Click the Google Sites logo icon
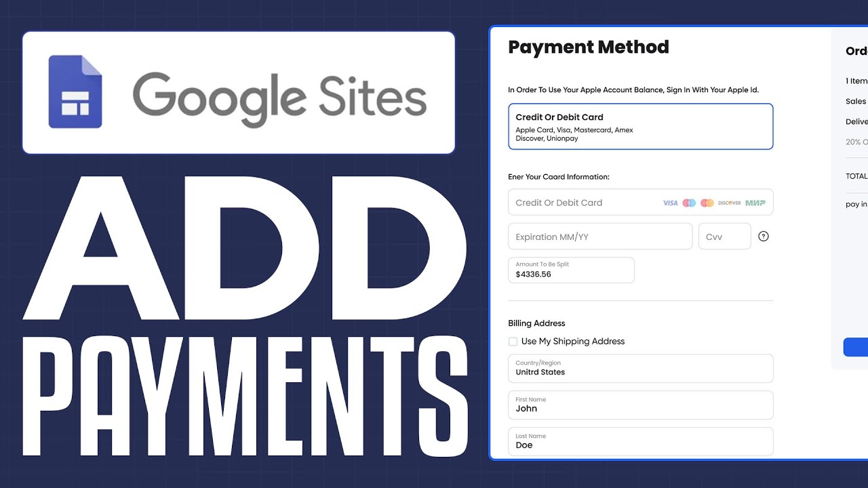 point(75,92)
